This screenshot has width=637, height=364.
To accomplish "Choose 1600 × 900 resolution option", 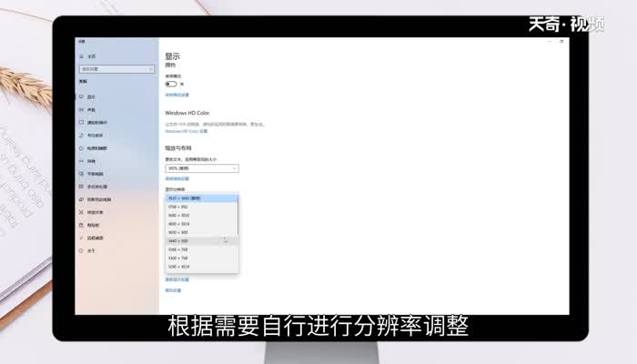I will [x=201, y=232].
